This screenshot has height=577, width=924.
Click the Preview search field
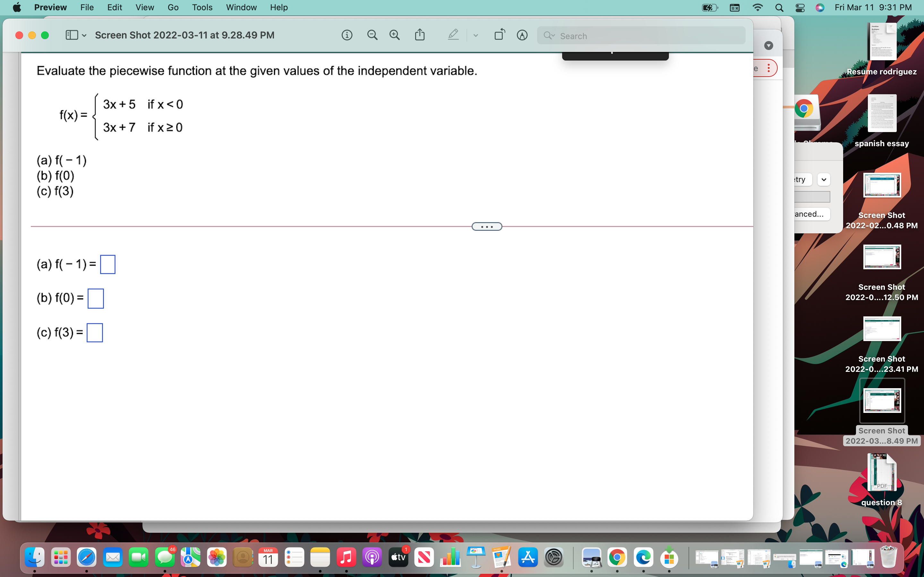(641, 36)
